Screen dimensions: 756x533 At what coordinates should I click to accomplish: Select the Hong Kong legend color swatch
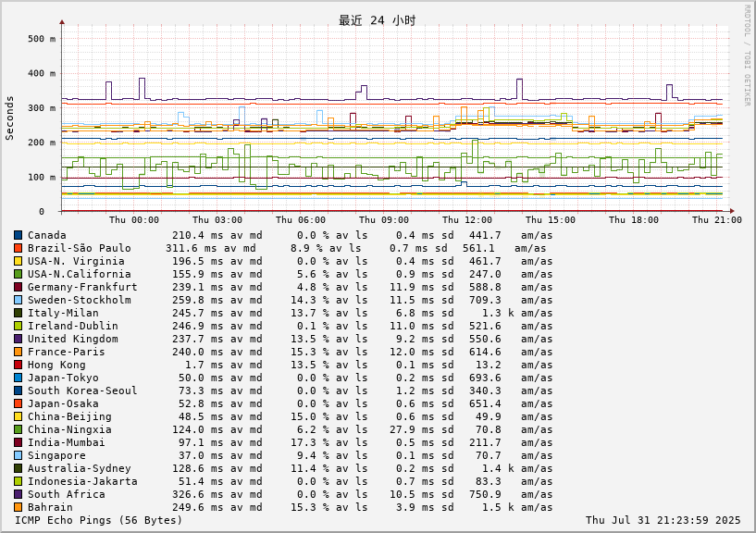(19, 366)
